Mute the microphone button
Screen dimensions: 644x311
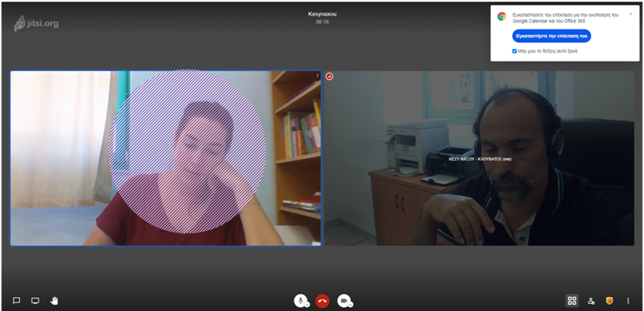[x=300, y=300]
